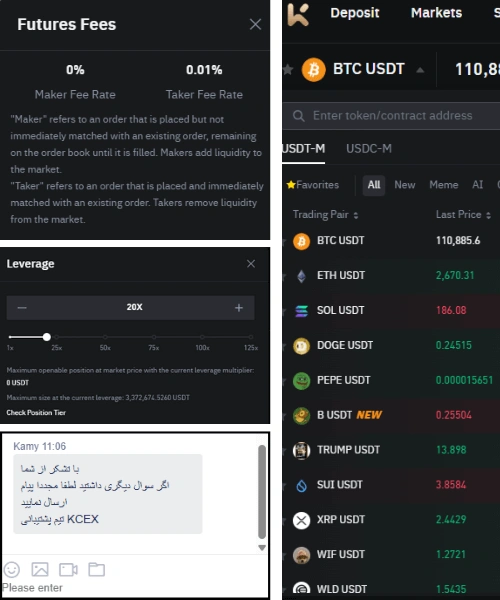Set leverage slider to 50x mark

105,337
